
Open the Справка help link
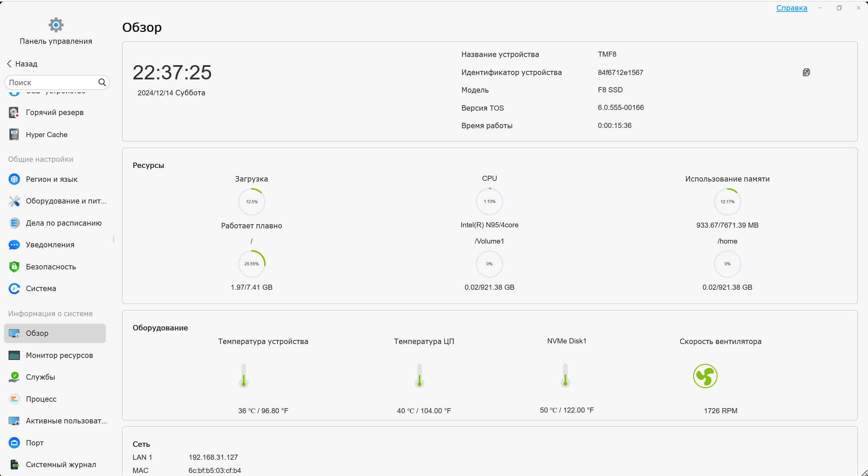click(791, 8)
